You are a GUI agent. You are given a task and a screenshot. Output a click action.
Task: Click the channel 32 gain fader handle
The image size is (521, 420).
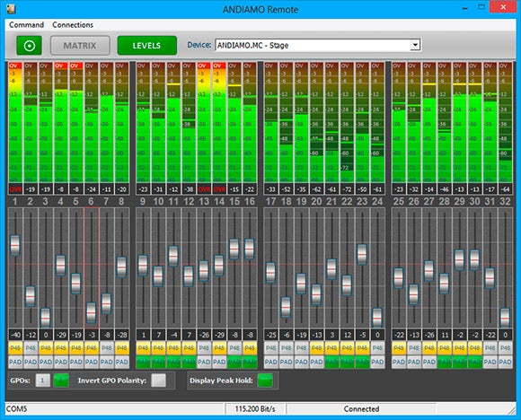pos(505,318)
